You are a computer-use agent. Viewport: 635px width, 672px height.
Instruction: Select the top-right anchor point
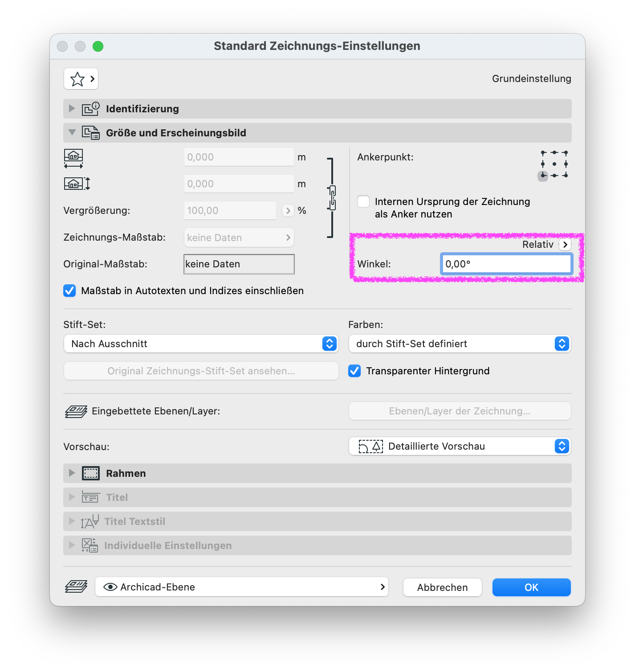(x=566, y=153)
